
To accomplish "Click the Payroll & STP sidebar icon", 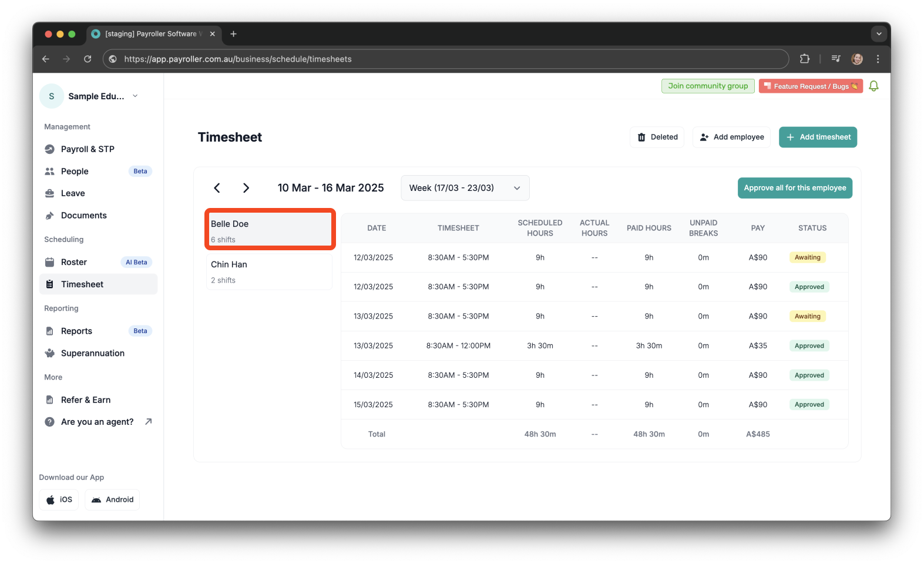I will pos(50,149).
